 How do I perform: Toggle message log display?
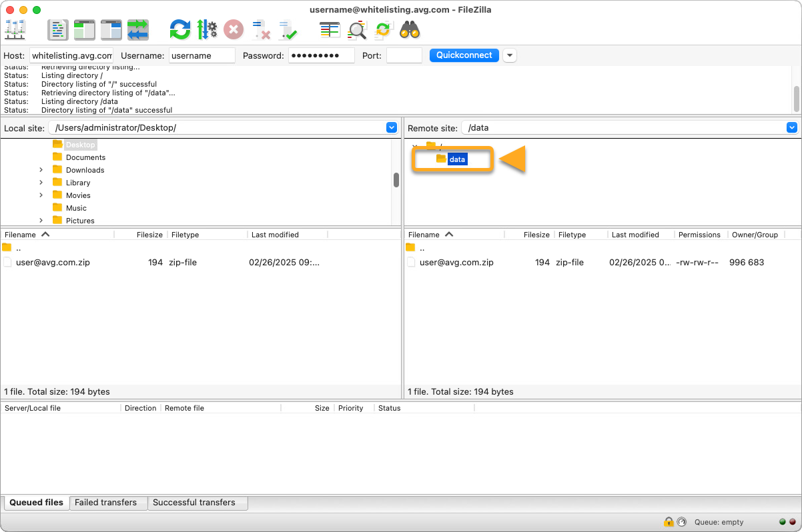[58, 30]
